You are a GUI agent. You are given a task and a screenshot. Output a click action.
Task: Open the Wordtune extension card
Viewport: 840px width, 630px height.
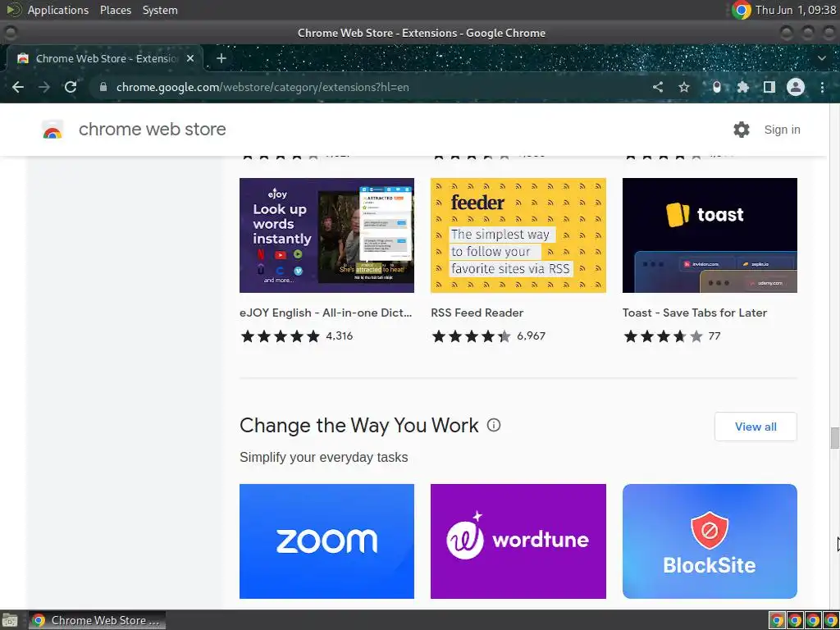coord(518,541)
